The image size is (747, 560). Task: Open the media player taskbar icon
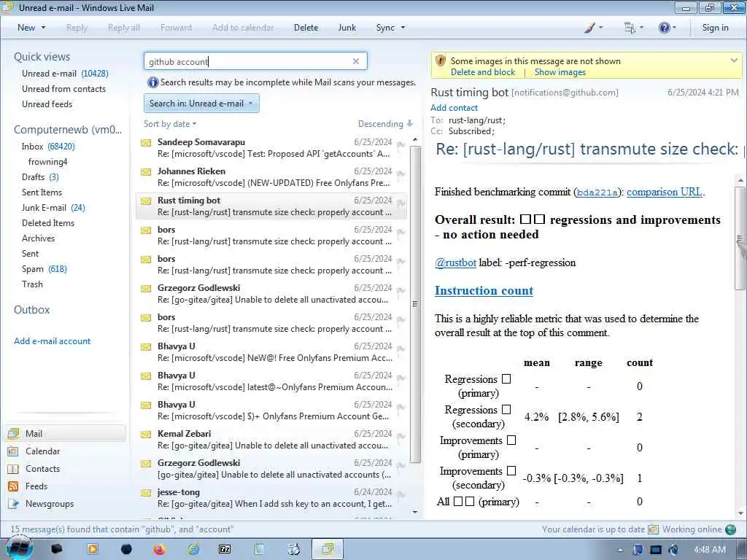[93, 549]
